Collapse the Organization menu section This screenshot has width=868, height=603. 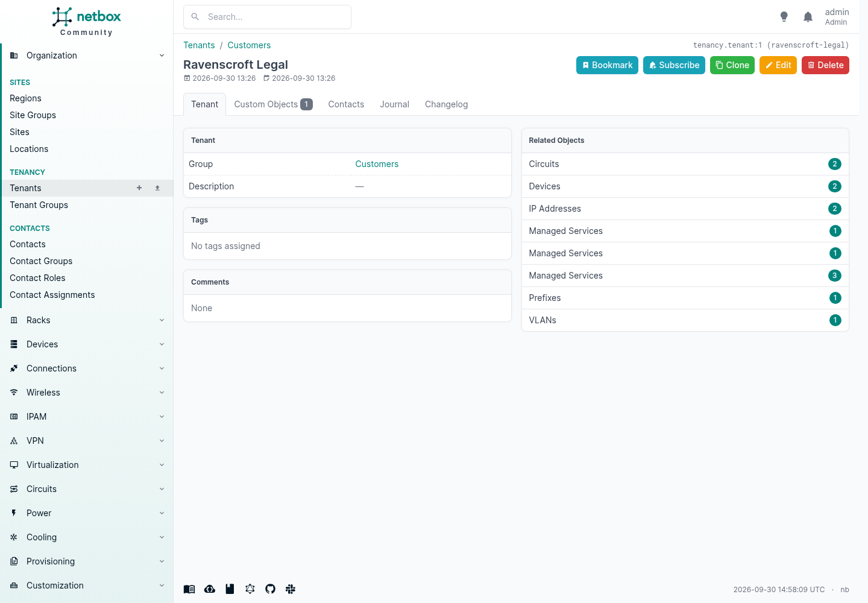tap(86, 55)
